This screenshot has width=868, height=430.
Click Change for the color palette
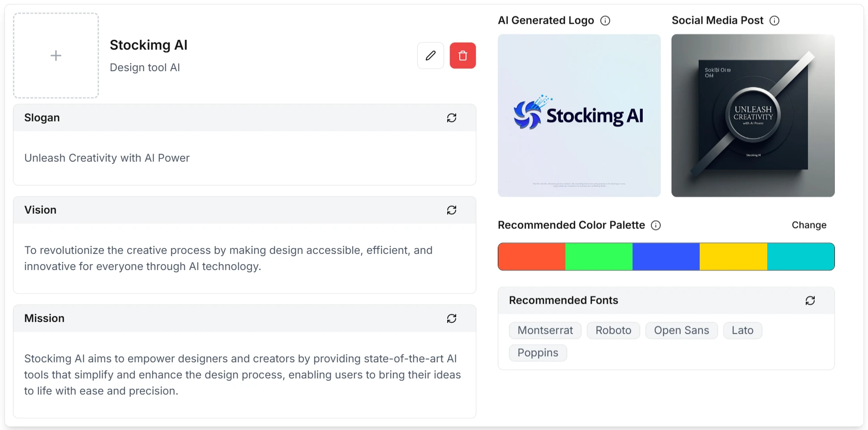click(x=808, y=225)
